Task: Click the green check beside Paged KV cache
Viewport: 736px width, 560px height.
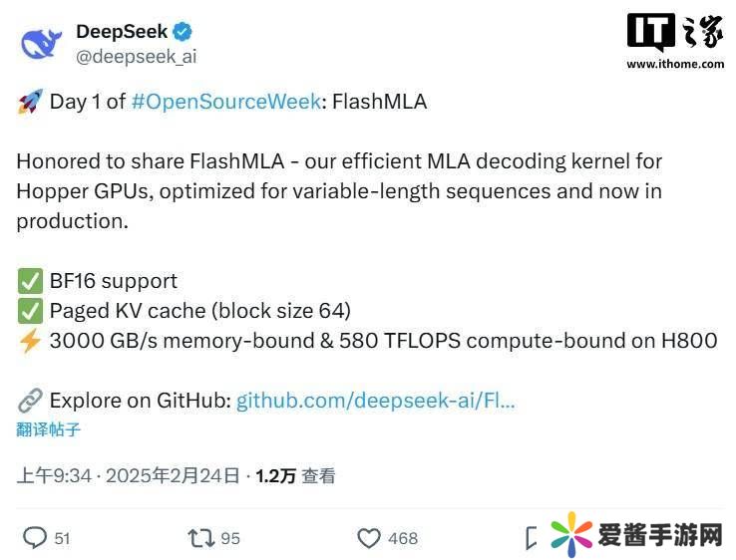Action: [x=29, y=311]
